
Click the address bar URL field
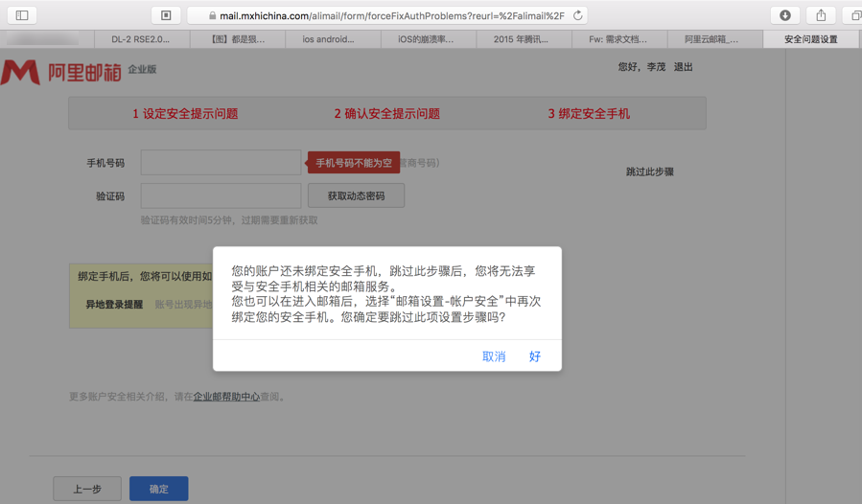[387, 15]
